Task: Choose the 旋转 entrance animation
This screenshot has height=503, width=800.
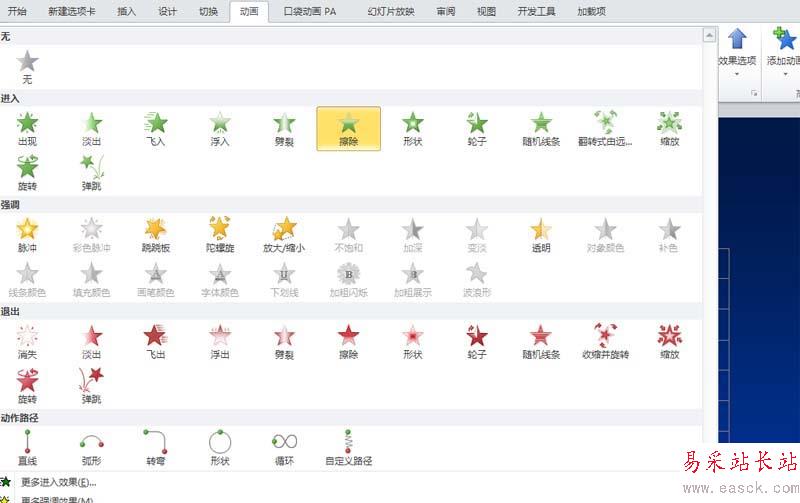Action: [28, 173]
